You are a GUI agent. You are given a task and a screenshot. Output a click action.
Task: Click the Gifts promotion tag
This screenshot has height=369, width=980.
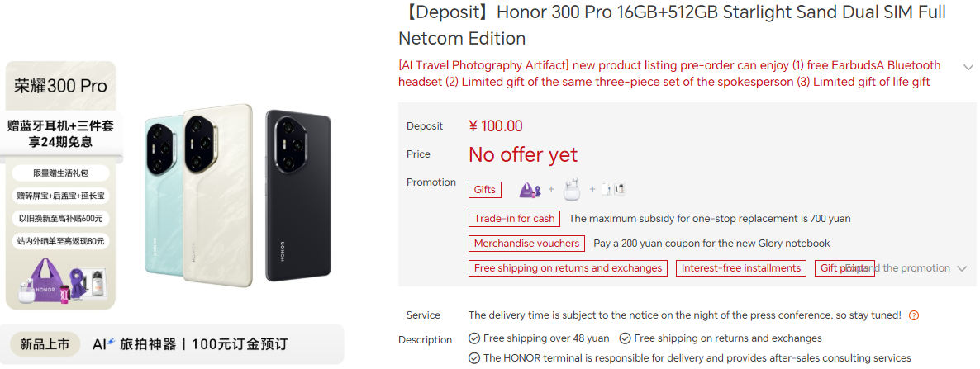pos(485,190)
